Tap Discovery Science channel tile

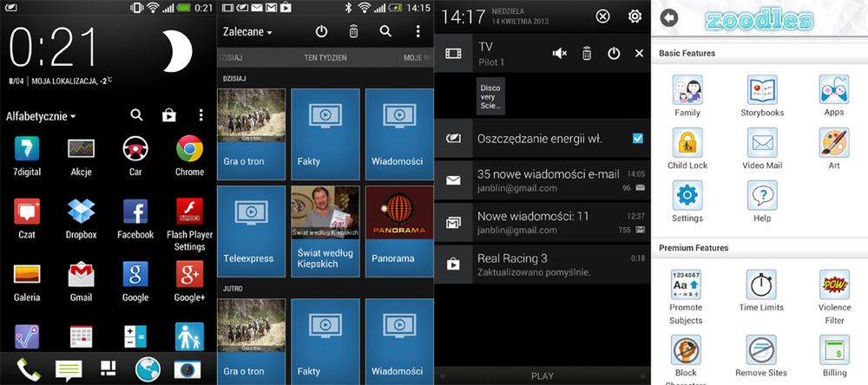coord(490,96)
